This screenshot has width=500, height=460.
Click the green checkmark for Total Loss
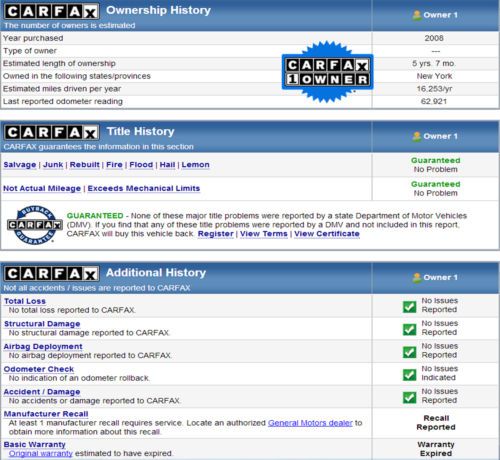click(409, 307)
